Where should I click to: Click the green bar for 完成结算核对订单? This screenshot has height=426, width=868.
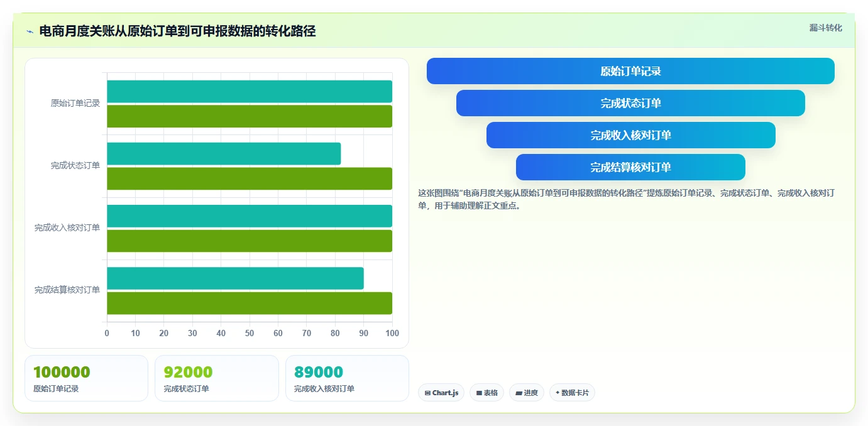click(250, 303)
